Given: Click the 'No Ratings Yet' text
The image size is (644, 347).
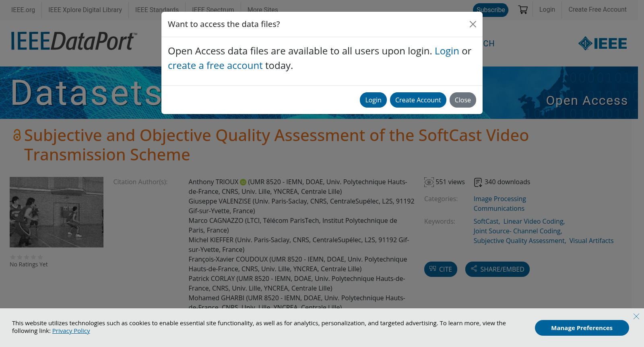Looking at the screenshot, I should point(29,264).
